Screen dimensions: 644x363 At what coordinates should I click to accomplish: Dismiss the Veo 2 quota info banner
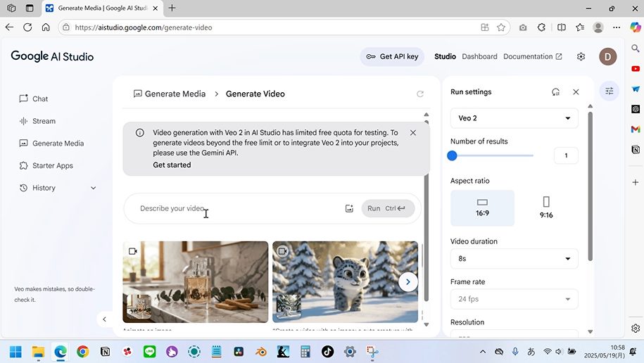413,133
